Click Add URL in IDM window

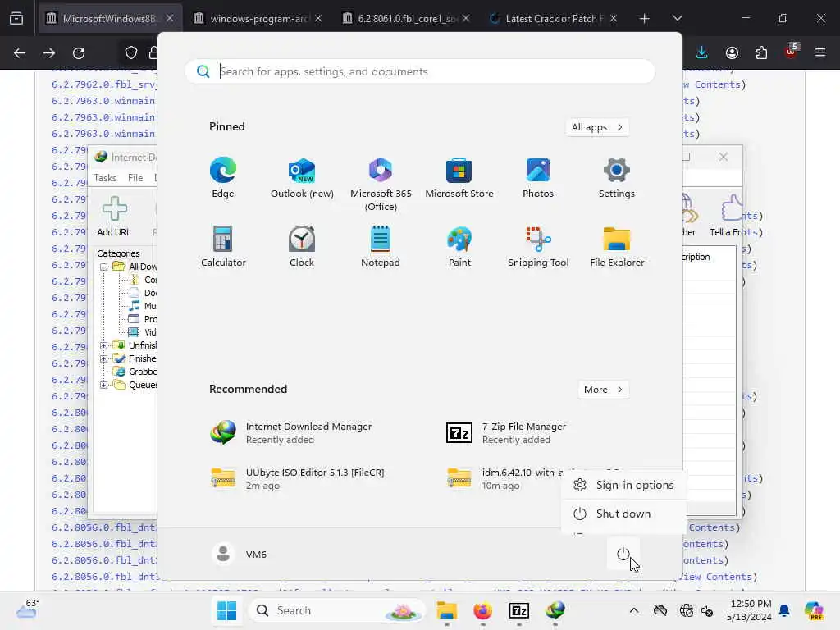tap(114, 216)
